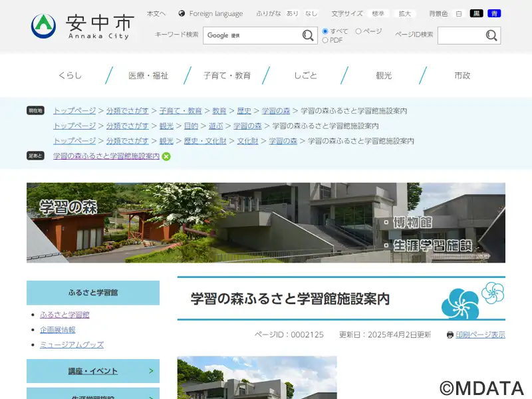Choose the black 黒 background color
532x399 pixels.
476,13
